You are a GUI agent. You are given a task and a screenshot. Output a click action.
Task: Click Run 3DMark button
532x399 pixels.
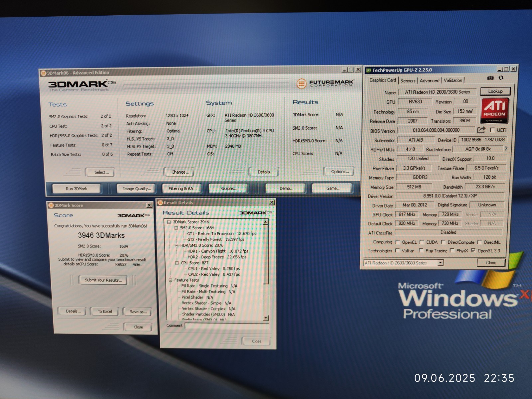(76, 189)
